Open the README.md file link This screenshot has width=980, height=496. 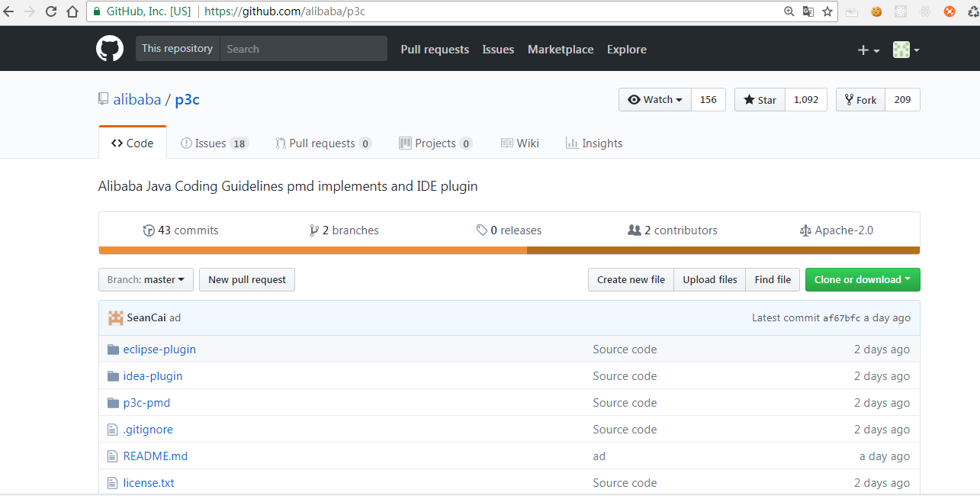[156, 456]
